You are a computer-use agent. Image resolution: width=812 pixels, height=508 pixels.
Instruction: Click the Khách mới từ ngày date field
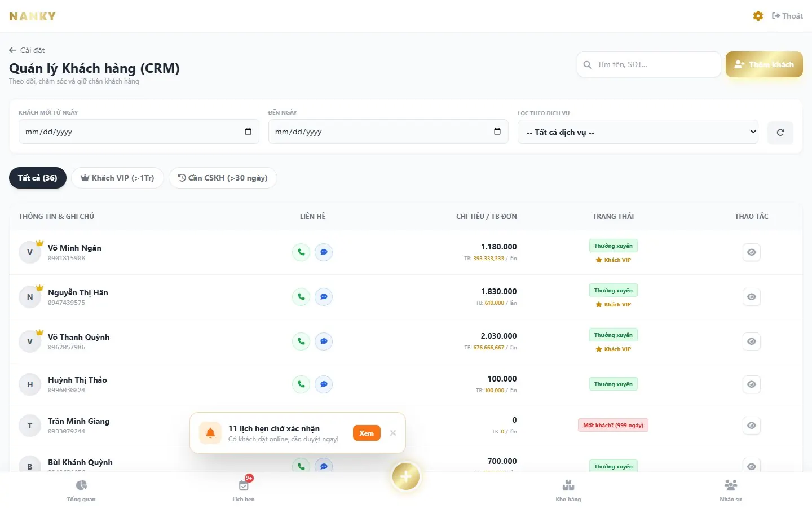tap(139, 132)
